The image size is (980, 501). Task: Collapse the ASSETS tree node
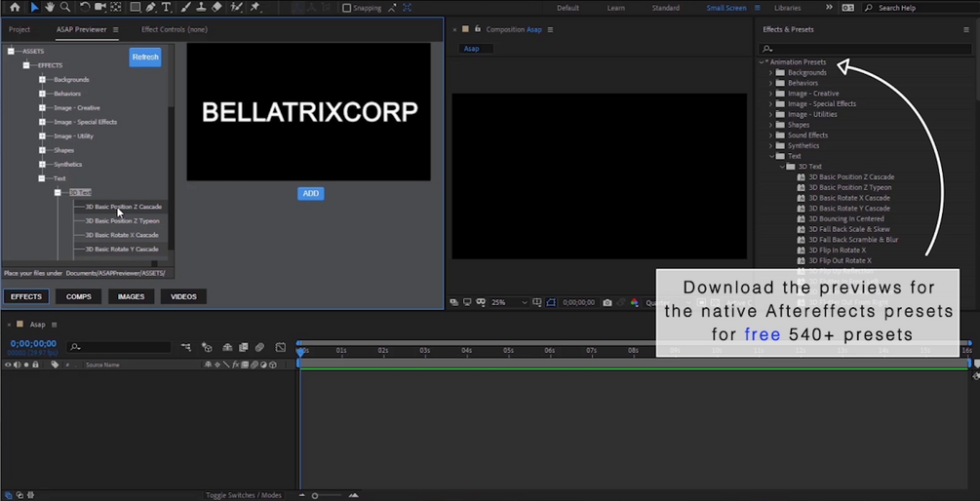pos(11,52)
